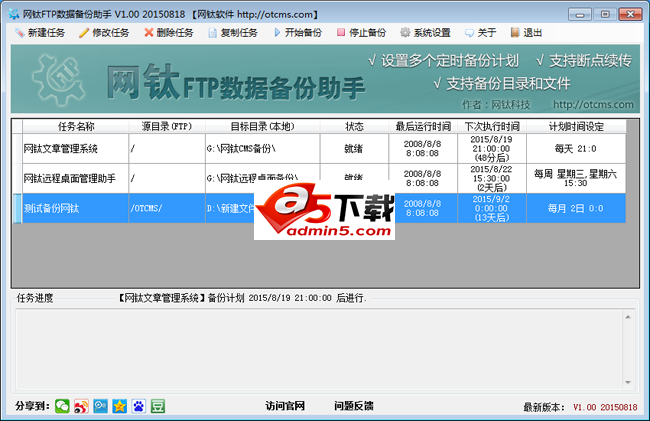Click the 每月 2日 0:0 schedule cell
Image resolution: width=650 pixels, height=421 pixels.
point(576,208)
